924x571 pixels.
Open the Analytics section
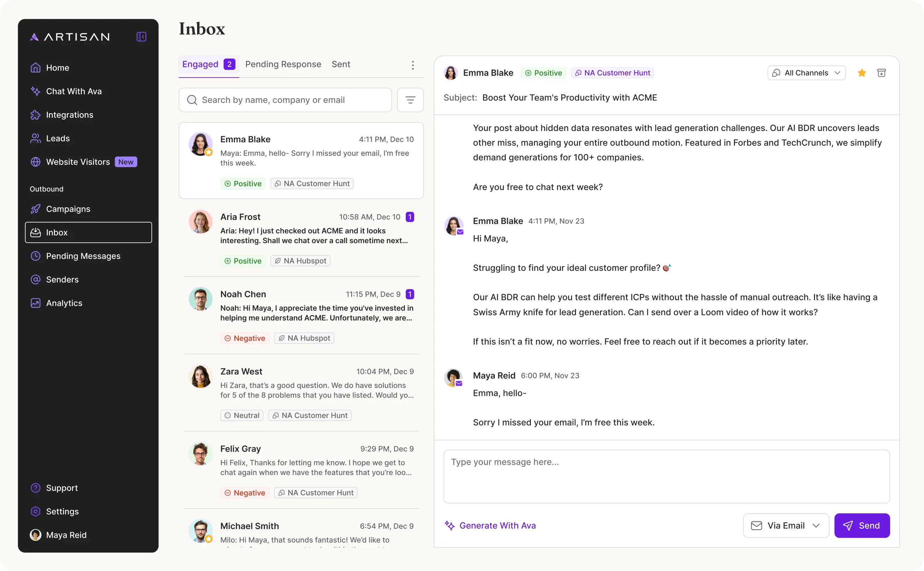click(x=64, y=303)
